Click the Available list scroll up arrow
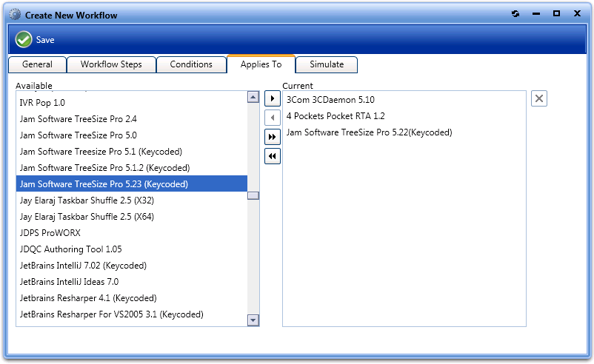 pyautogui.click(x=253, y=97)
